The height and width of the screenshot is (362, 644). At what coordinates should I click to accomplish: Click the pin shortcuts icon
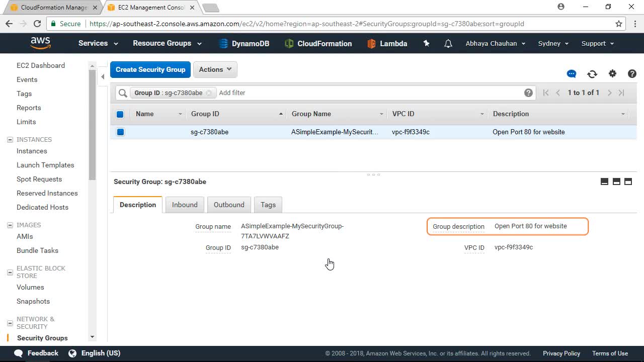(x=426, y=44)
